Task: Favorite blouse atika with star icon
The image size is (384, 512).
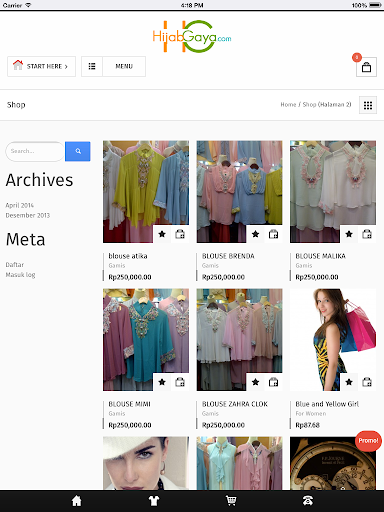Action: (x=162, y=234)
